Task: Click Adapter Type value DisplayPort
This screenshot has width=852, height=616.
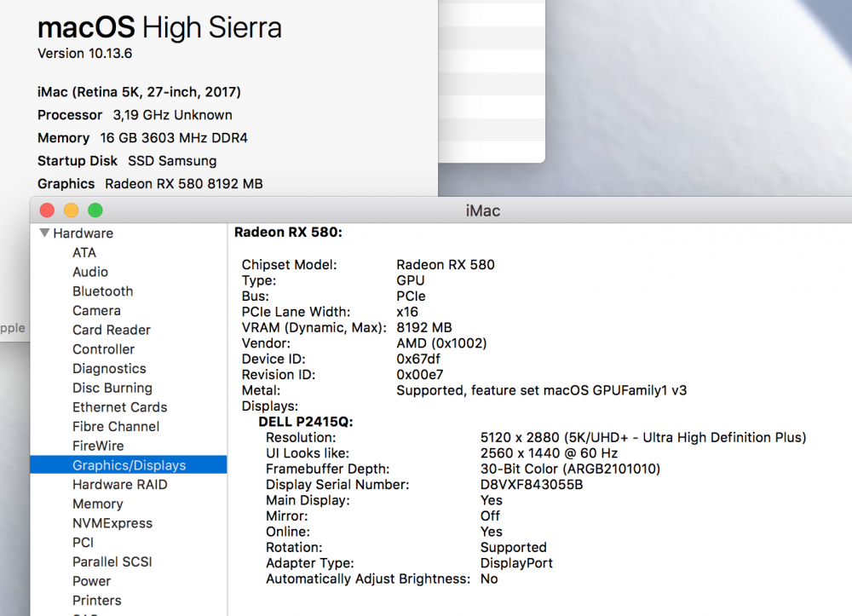Action: pyautogui.click(x=517, y=563)
